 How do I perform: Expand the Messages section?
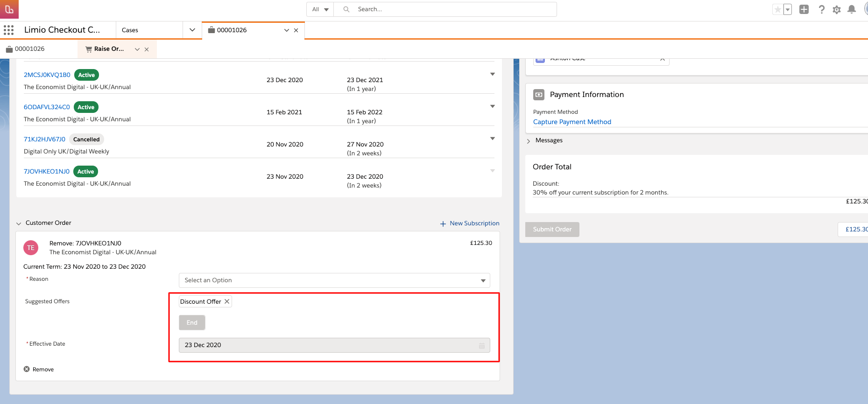tap(529, 141)
